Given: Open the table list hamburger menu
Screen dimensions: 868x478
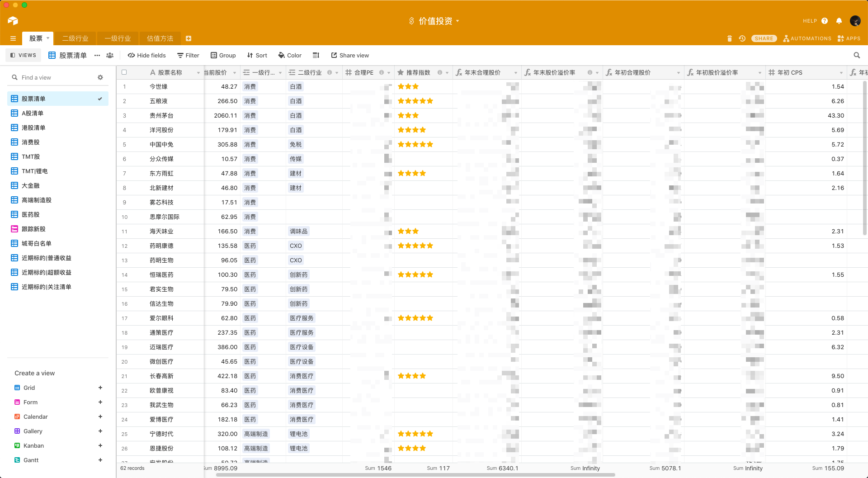Looking at the screenshot, I should [13, 39].
